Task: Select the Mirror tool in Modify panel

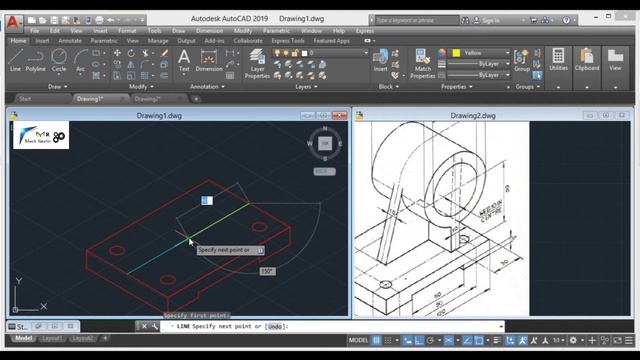Action: (131, 64)
